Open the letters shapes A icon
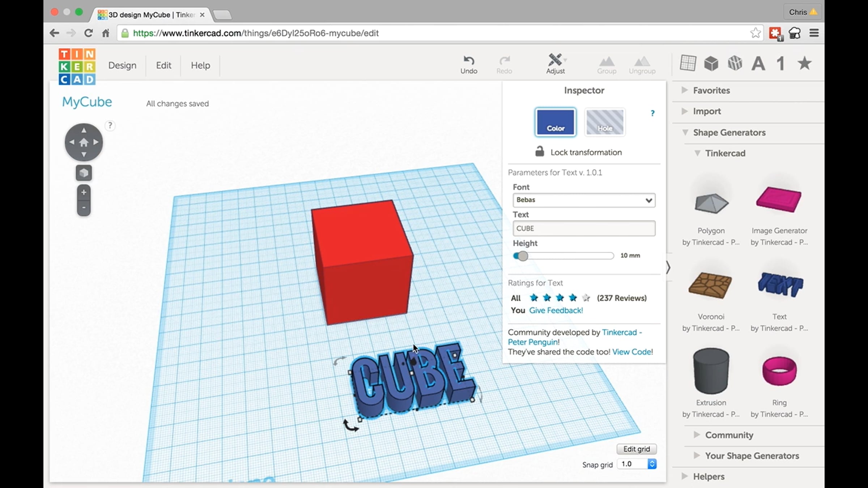This screenshot has height=488, width=868. tap(758, 64)
